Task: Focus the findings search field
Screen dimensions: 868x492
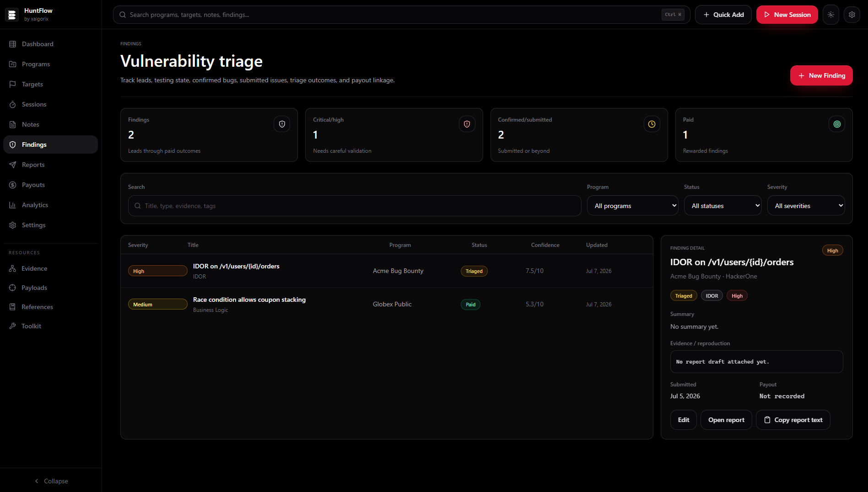Action: (x=355, y=206)
